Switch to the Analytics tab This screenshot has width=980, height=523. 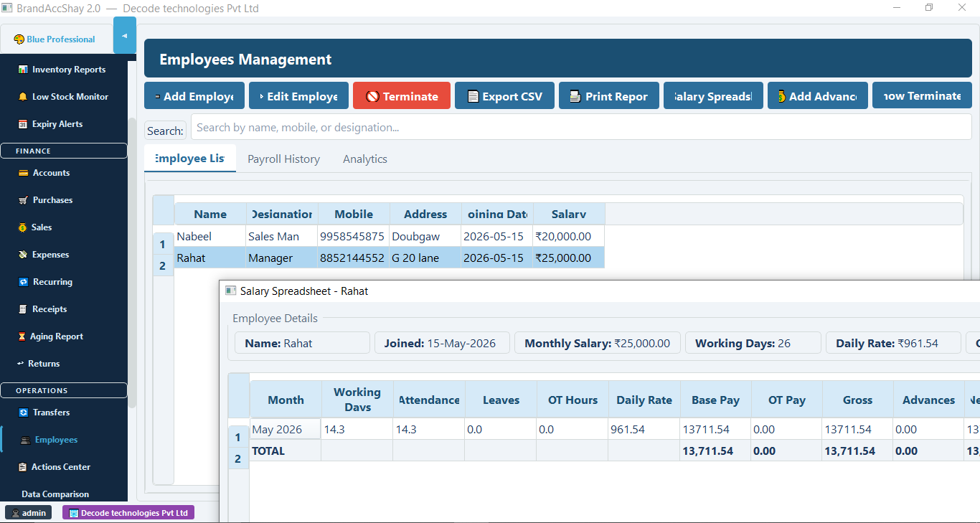point(365,159)
